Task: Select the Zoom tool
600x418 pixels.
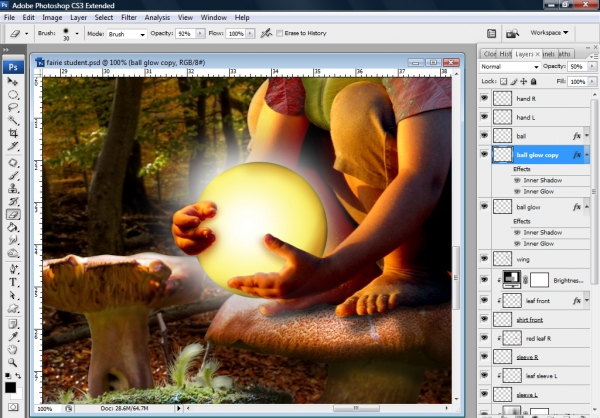Action: (13, 362)
